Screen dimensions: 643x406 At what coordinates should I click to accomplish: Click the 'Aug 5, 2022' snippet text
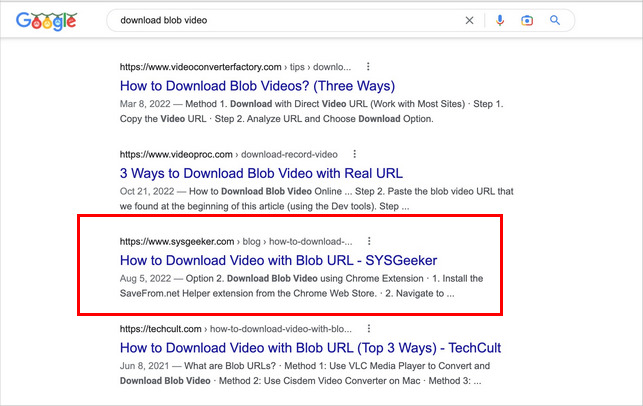[x=145, y=278]
